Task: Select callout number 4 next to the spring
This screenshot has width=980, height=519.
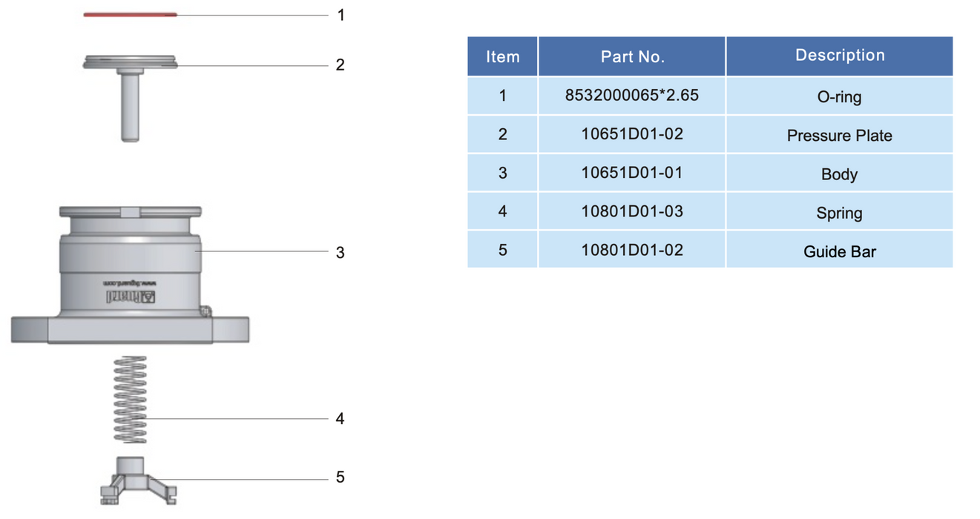Action: pyautogui.click(x=340, y=419)
